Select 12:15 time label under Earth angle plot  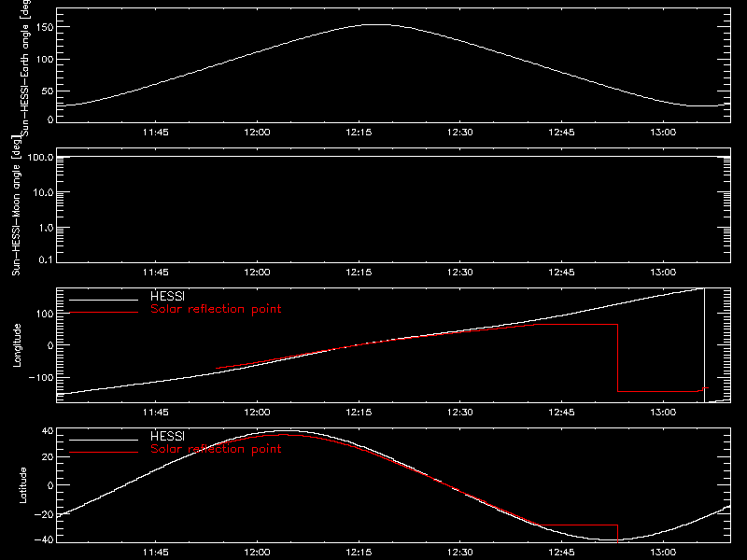coord(359,133)
